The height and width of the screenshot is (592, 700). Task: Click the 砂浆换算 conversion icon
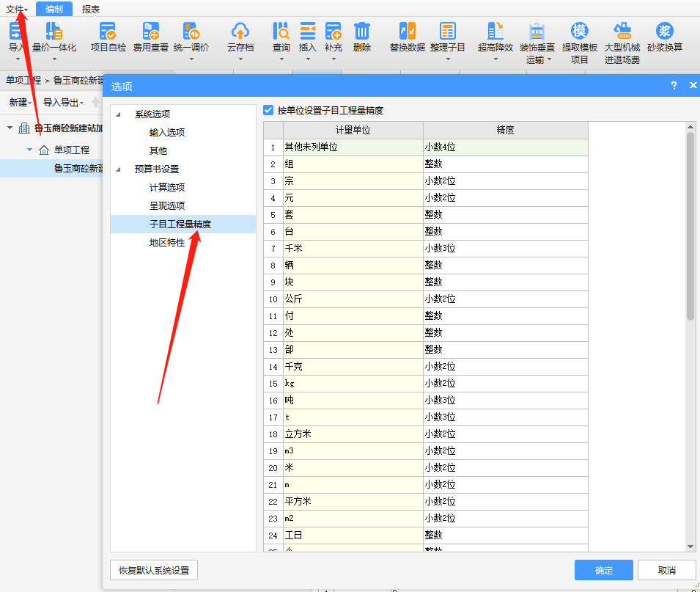tap(665, 31)
